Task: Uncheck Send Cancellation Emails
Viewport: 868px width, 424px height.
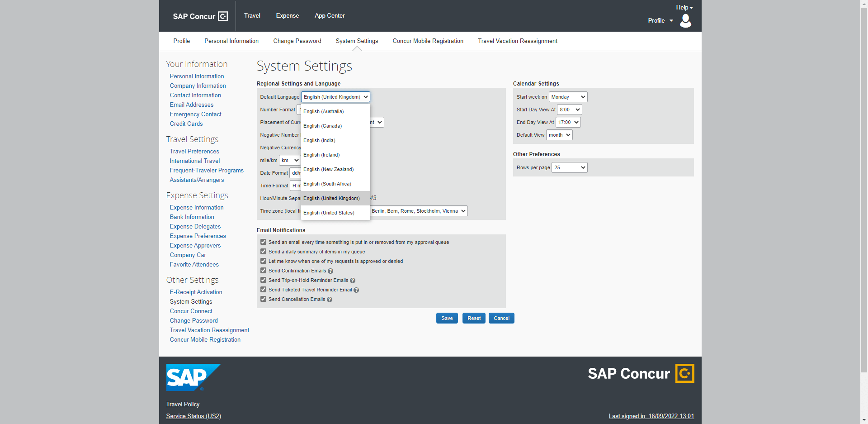Action: 264,299
